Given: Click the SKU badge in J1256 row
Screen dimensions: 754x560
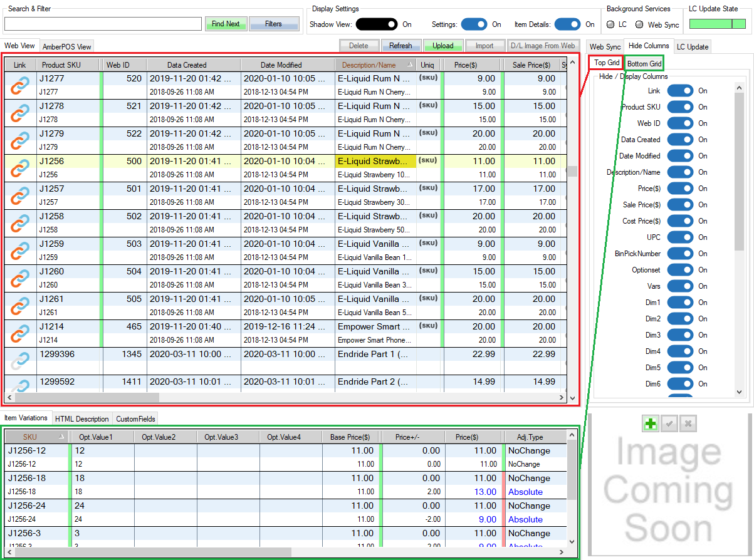Looking at the screenshot, I should click(427, 160).
